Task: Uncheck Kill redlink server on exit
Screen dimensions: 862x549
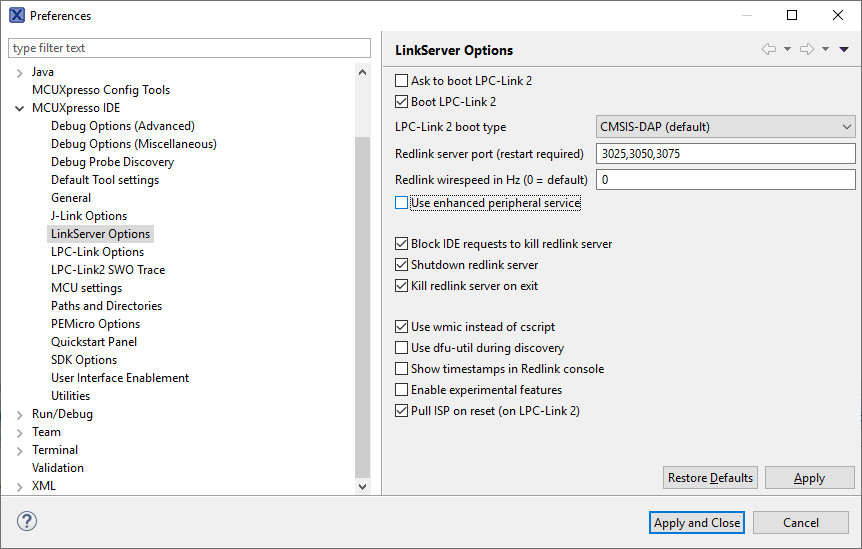Action: tap(402, 286)
